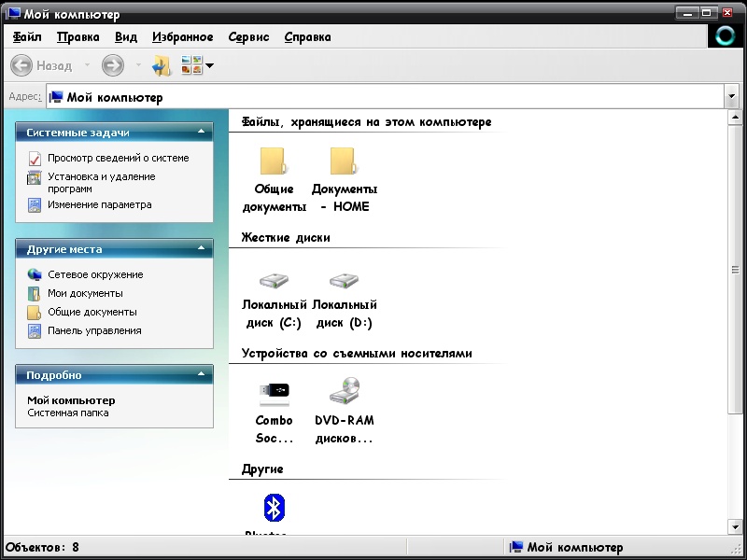Image resolution: width=747 pixels, height=560 pixels.
Task: Select the Bluetooth icon
Action: click(x=274, y=508)
